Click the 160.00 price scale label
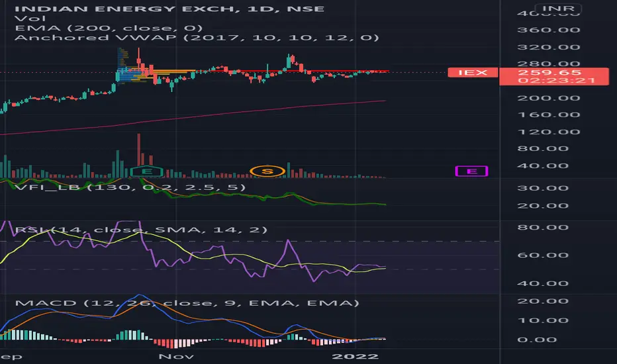 (x=549, y=115)
